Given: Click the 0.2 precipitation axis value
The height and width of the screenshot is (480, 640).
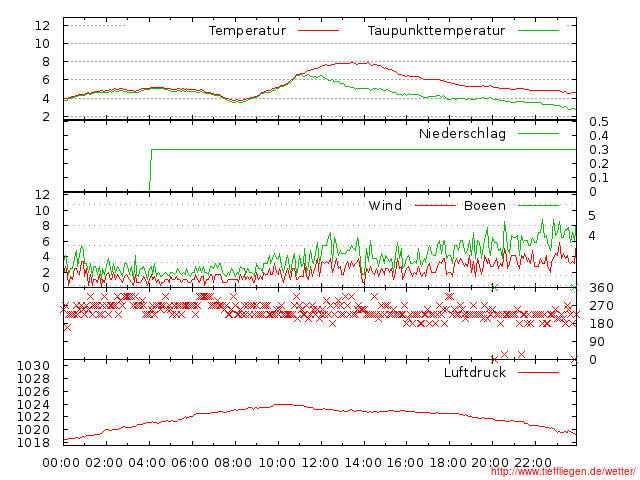Looking at the screenshot, I should [599, 164].
